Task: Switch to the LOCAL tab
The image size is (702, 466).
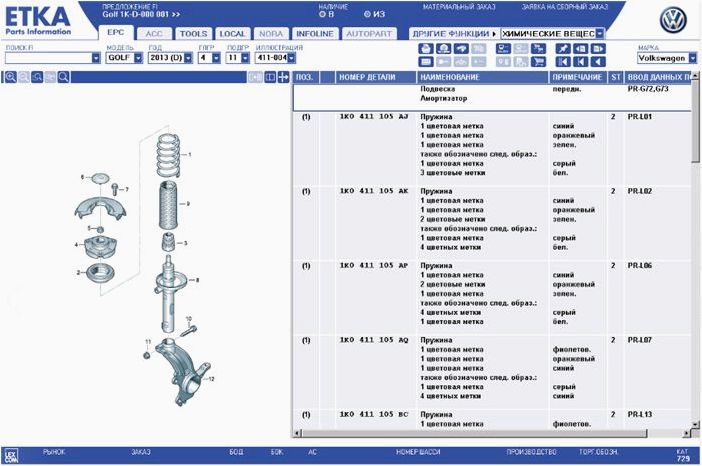Action: [232, 33]
